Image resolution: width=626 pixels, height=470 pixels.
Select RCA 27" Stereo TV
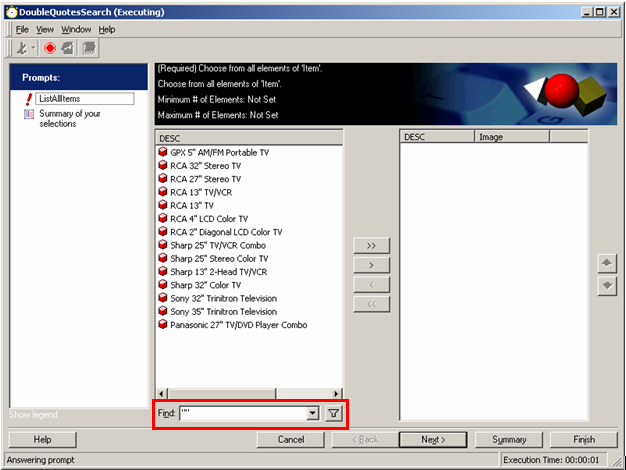click(x=205, y=179)
